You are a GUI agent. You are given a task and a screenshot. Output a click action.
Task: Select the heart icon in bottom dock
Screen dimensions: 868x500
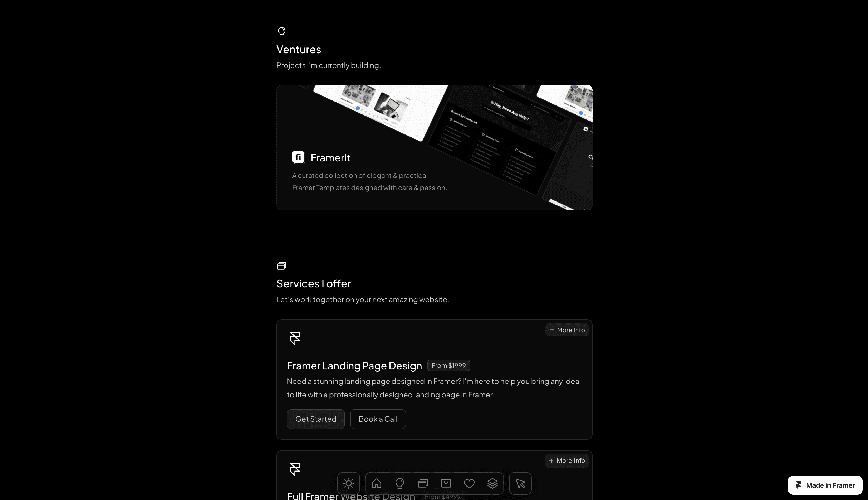tap(469, 483)
